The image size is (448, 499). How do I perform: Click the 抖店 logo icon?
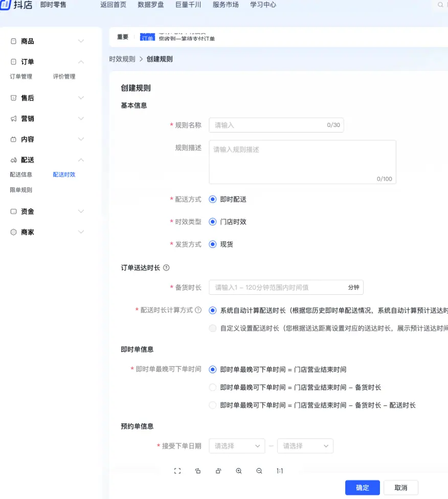point(6,5)
